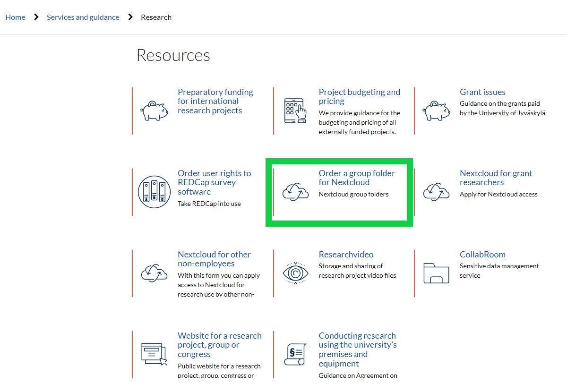Click the cloud icon for Nextcloud for other non-employees
The height and width of the screenshot is (392, 567).
point(155,273)
